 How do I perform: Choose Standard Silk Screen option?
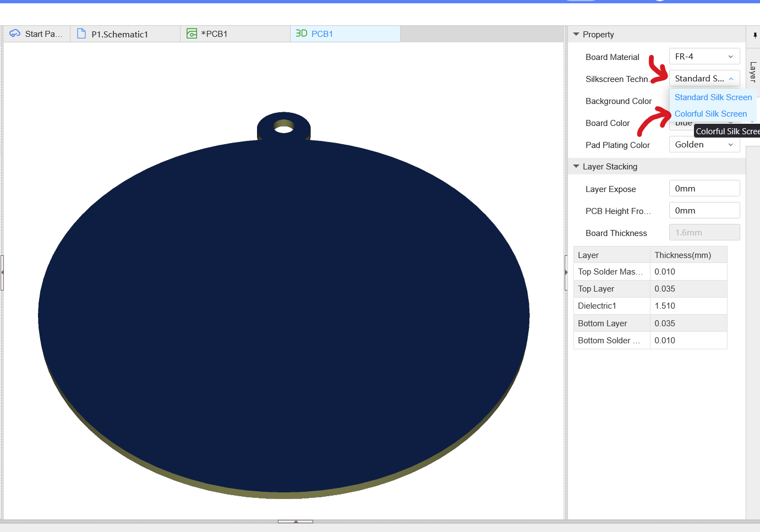point(713,97)
